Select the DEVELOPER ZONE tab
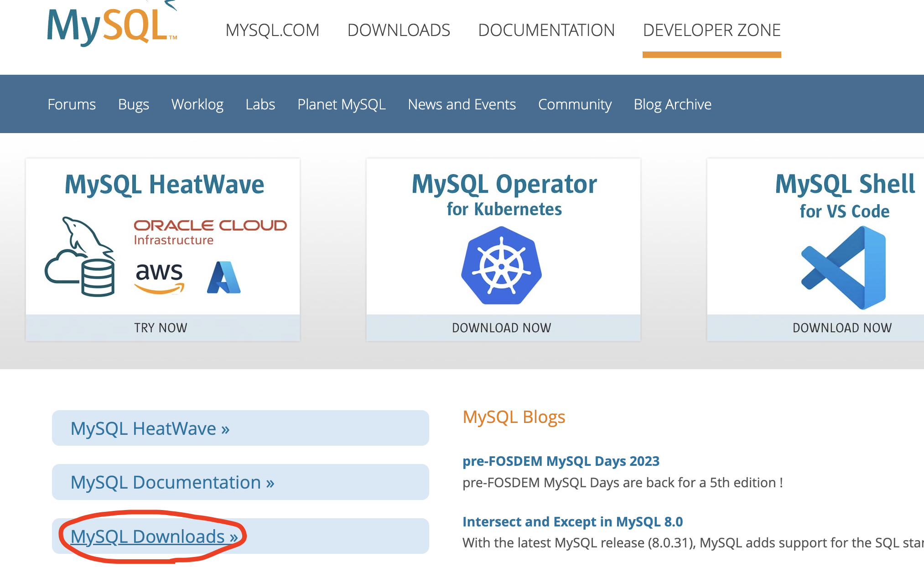 pyautogui.click(x=711, y=30)
